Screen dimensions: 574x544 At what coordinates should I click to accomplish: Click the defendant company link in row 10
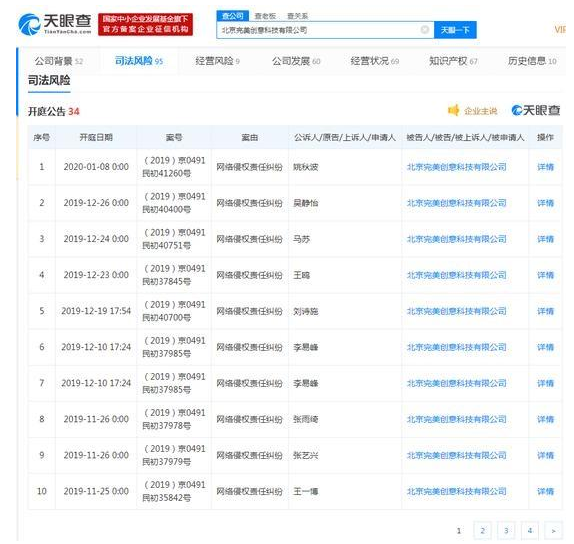tap(456, 491)
